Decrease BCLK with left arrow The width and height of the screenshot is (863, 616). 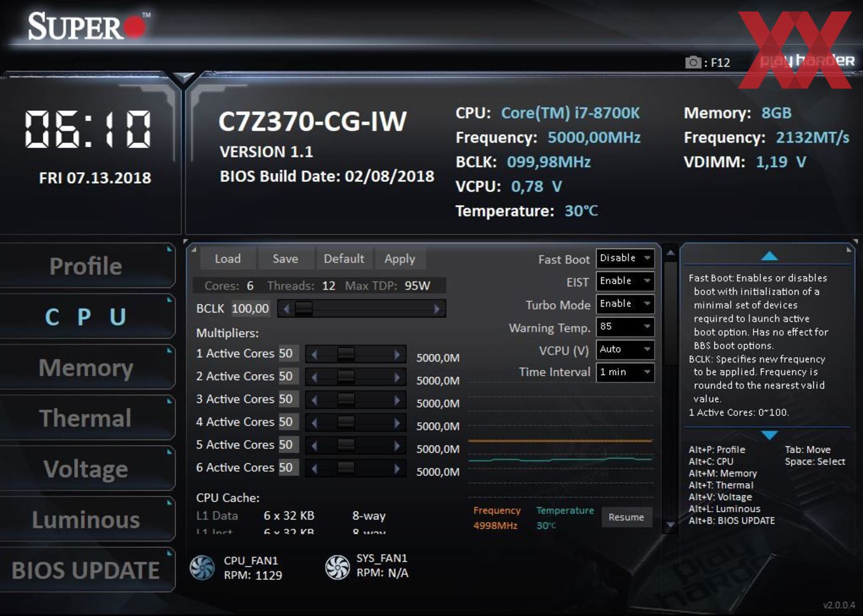pyautogui.click(x=286, y=309)
